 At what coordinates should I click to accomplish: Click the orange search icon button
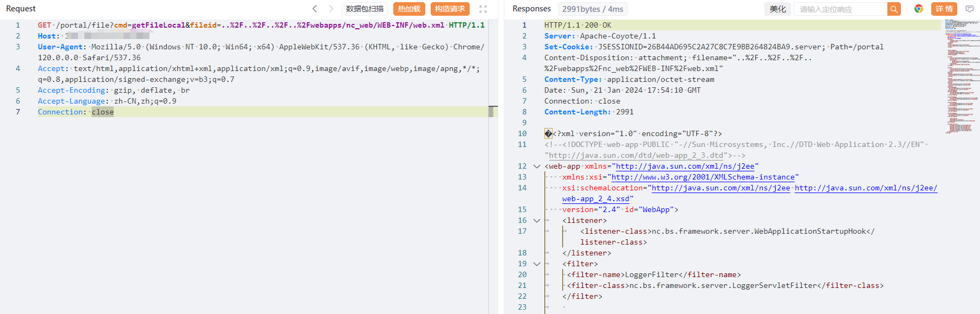pyautogui.click(x=894, y=9)
